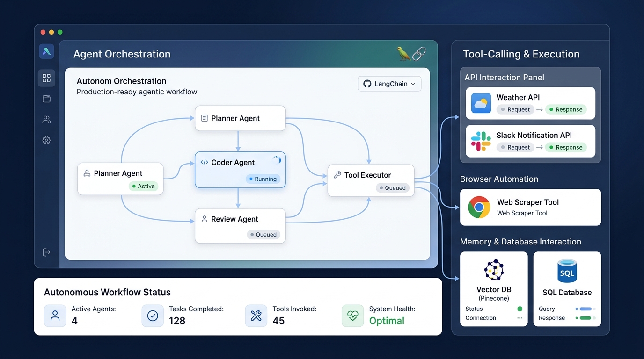Click the 'Agent Orchestration' panel title
Image resolution: width=644 pixels, height=359 pixels.
coord(122,54)
